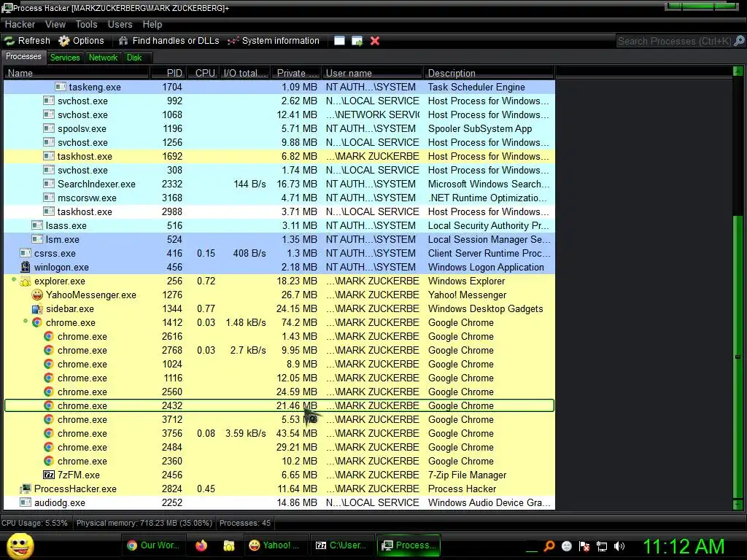747x560 pixels.
Task: Click the find window and thread icon
Action: (357, 41)
